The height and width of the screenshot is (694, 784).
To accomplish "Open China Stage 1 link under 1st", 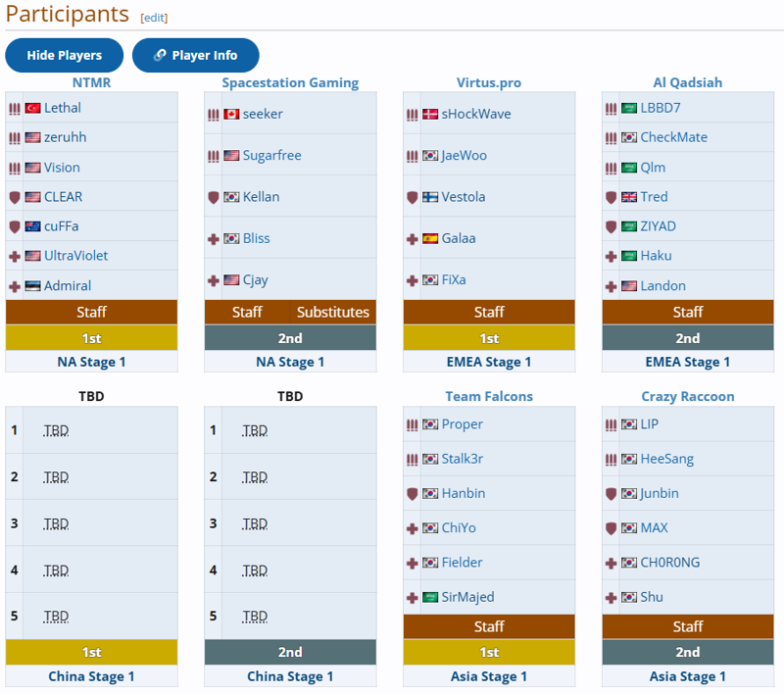I will [x=91, y=676].
